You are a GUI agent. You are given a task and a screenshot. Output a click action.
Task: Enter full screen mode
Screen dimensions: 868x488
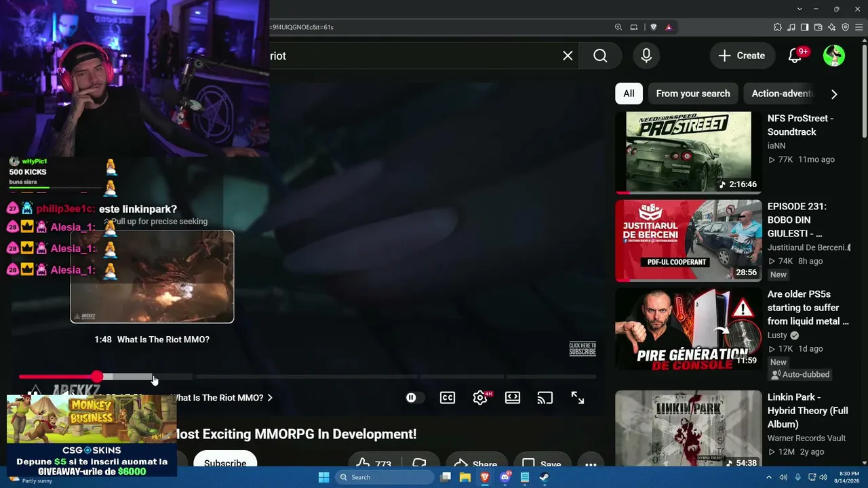pos(578,398)
